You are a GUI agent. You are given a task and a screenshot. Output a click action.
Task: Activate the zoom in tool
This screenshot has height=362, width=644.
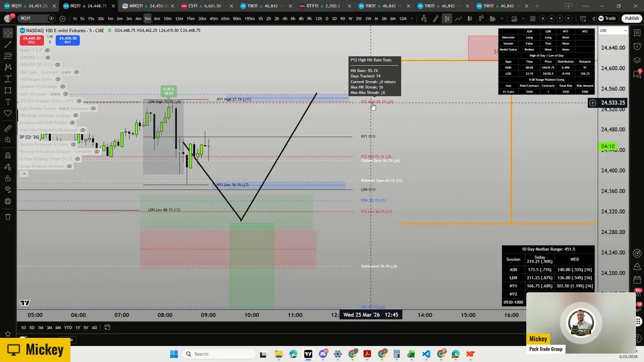pos(8,140)
